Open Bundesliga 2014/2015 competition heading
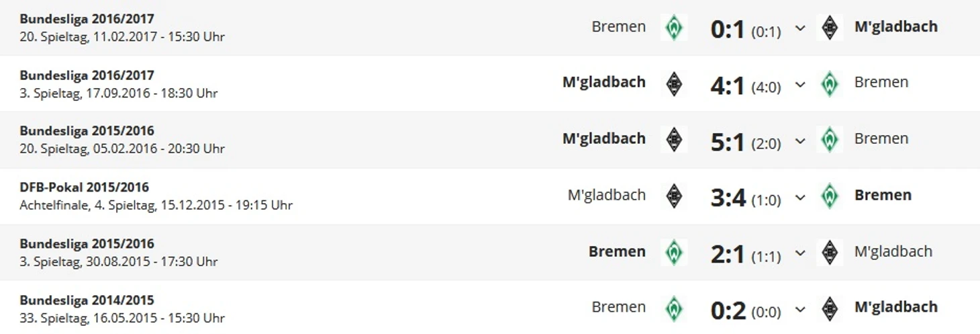 (87, 300)
